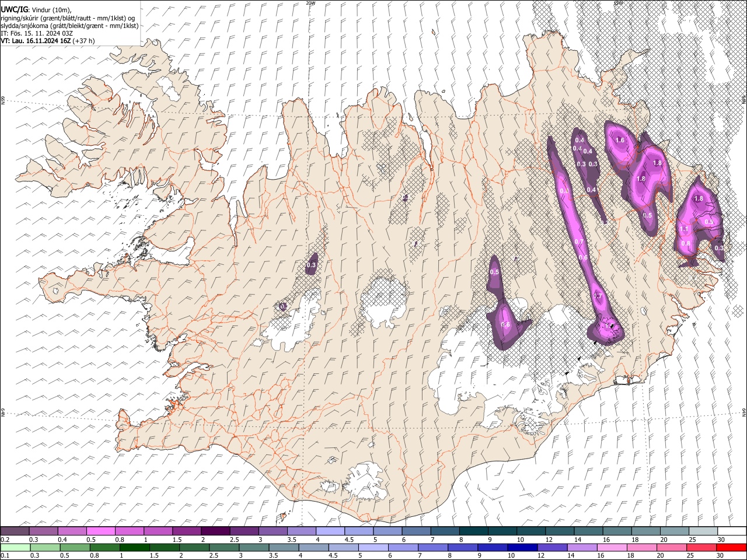Select the 1.5 swatch in the purple snow scale
Viewport: 747px width, 560px height.
pyautogui.click(x=187, y=531)
